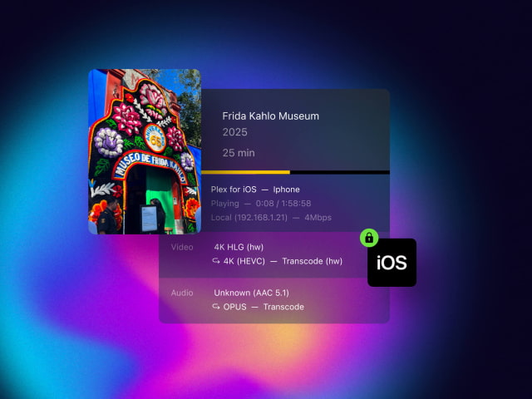
Task: Click 4K (HEVC) — Transcode (hw) text
Action: point(283,261)
